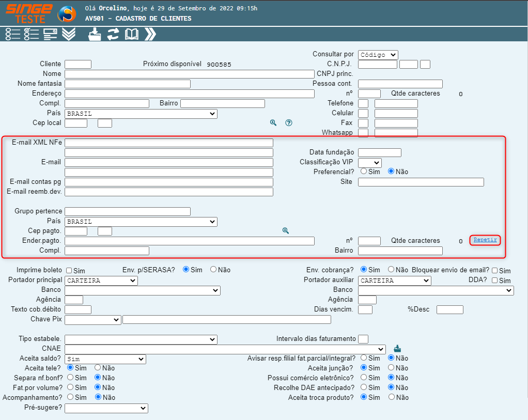Open the Consultar por dropdown
The image size is (528, 420).
[x=378, y=55]
